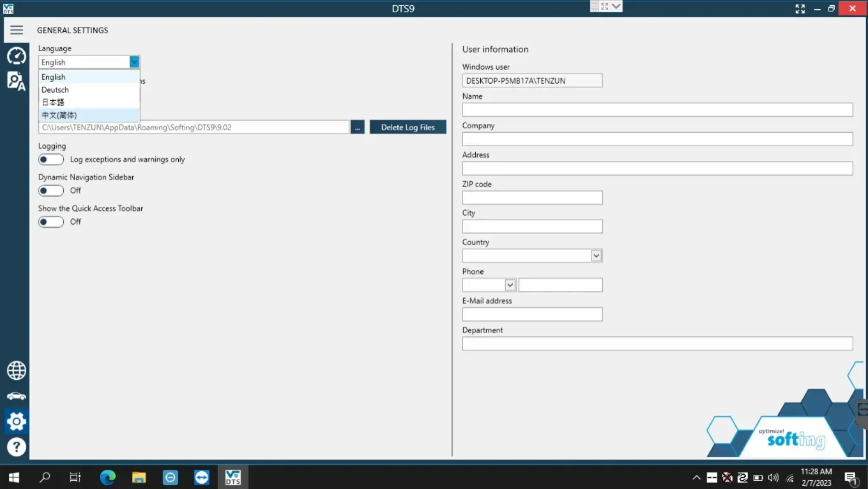This screenshot has height=489, width=868.
Task: Open the Windows Start menu
Action: pos(13,477)
